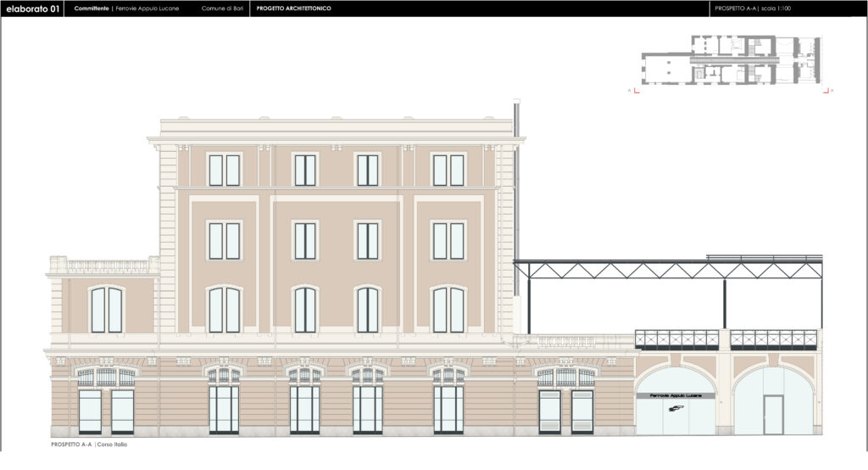Image resolution: width=868 pixels, height=470 pixels.
Task: Click the leftmost ground-floor shop window
Action: pos(90,411)
